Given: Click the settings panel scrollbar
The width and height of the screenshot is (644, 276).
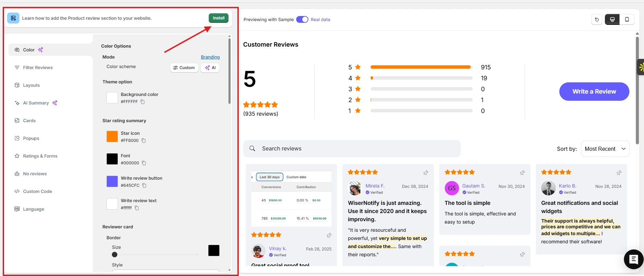Looking at the screenshot, I should 230,71.
